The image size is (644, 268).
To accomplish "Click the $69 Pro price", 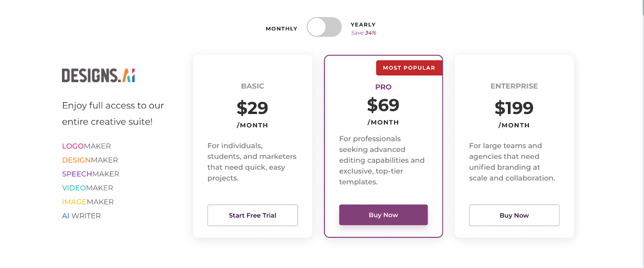I will tap(383, 105).
